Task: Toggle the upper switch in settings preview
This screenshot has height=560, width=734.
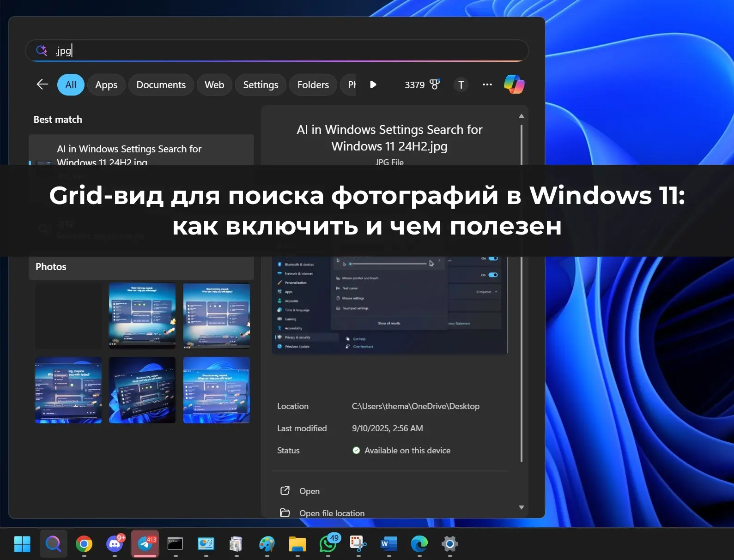Action: pos(493,259)
